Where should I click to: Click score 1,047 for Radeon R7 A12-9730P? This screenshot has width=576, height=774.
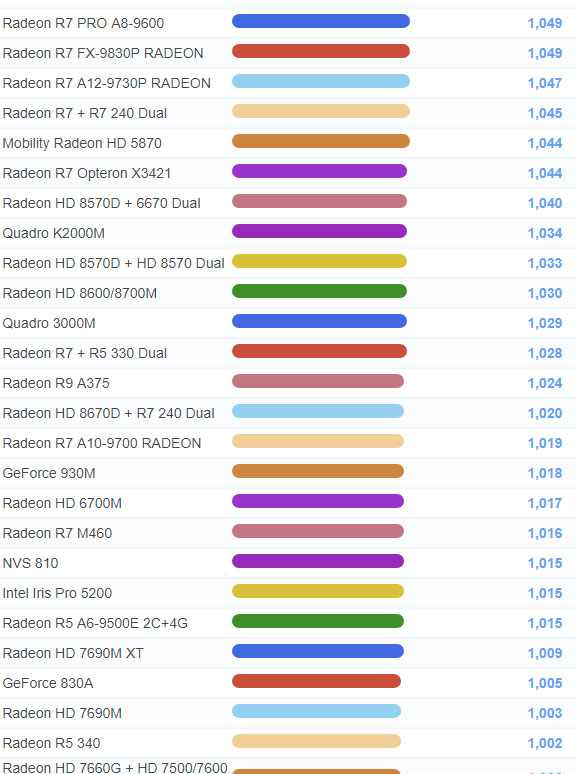point(545,83)
